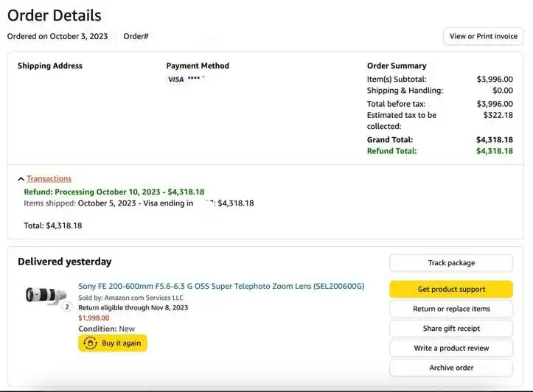Click Shipping & Handling $0.00 value
The width and height of the screenshot is (533, 392).
coord(503,91)
